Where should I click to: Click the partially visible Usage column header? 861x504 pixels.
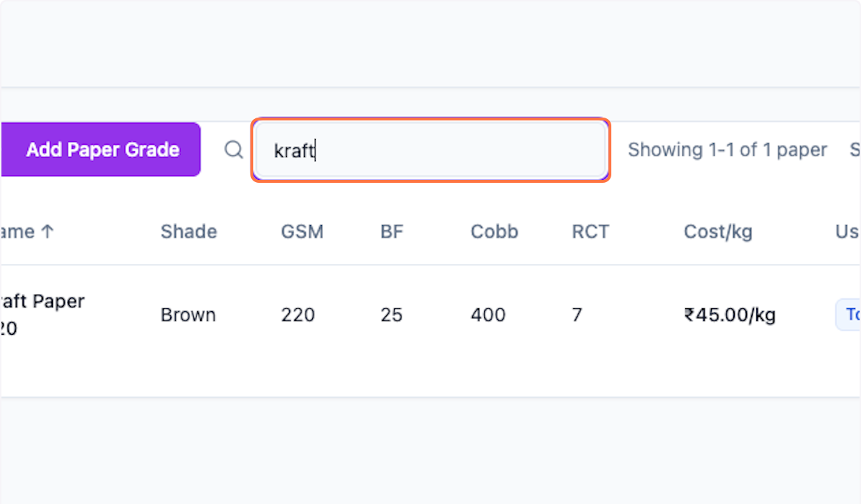click(x=847, y=232)
